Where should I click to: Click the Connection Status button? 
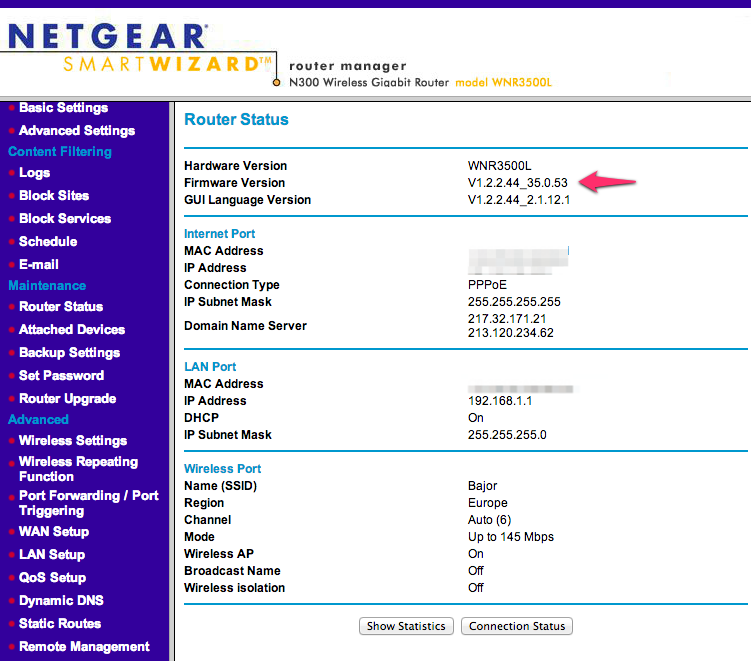pos(517,626)
